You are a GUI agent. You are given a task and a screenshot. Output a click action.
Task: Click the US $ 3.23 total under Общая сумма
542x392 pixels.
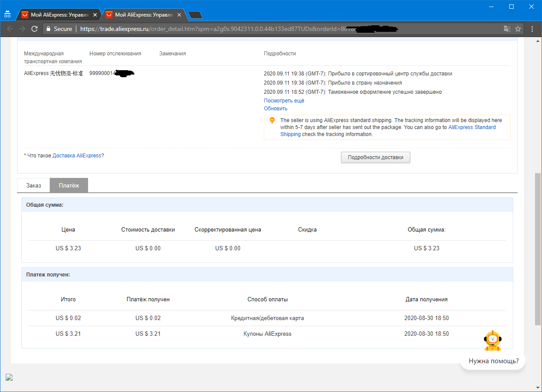[426, 249]
